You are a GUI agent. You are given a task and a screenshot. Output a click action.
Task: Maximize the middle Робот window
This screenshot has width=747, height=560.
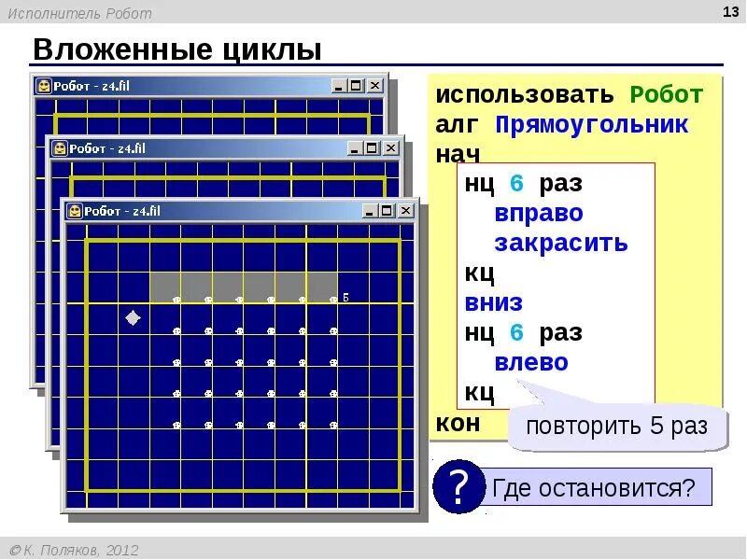(x=371, y=148)
